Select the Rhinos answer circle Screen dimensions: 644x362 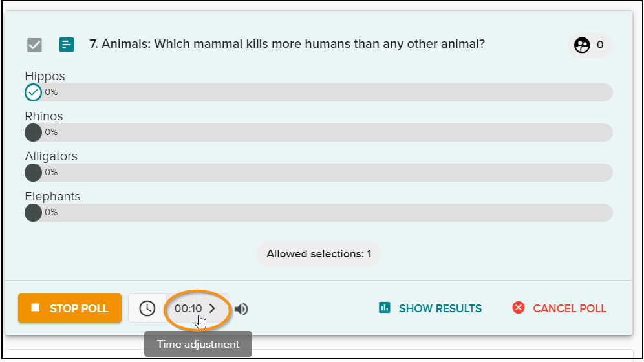coord(33,133)
